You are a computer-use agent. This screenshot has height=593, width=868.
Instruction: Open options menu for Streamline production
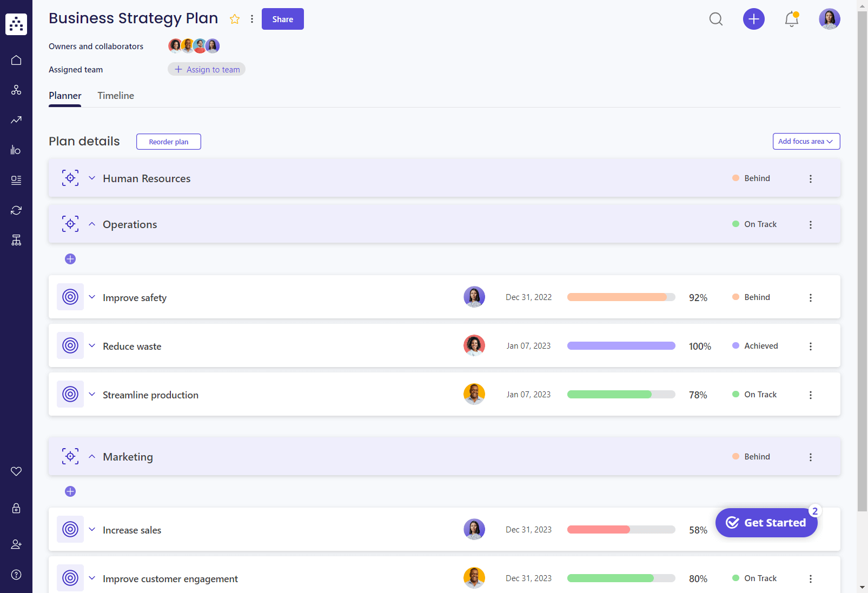(810, 395)
